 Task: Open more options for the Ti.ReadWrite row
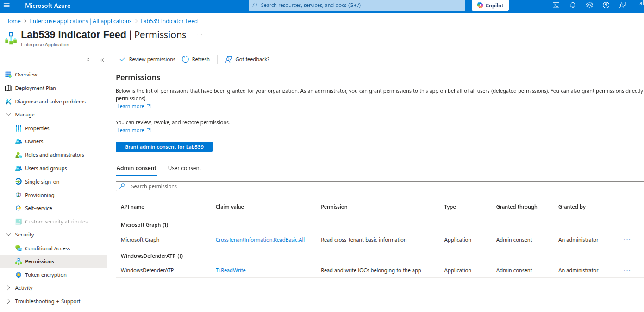[627, 270]
